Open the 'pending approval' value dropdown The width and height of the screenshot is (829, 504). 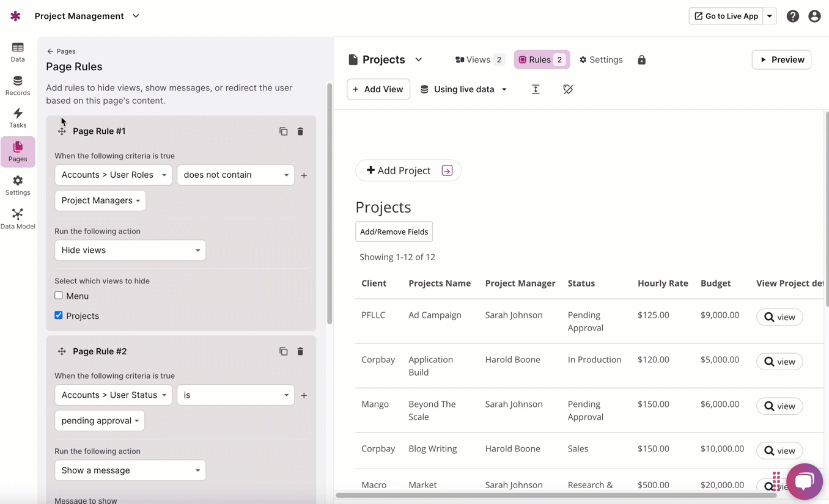[100, 420]
